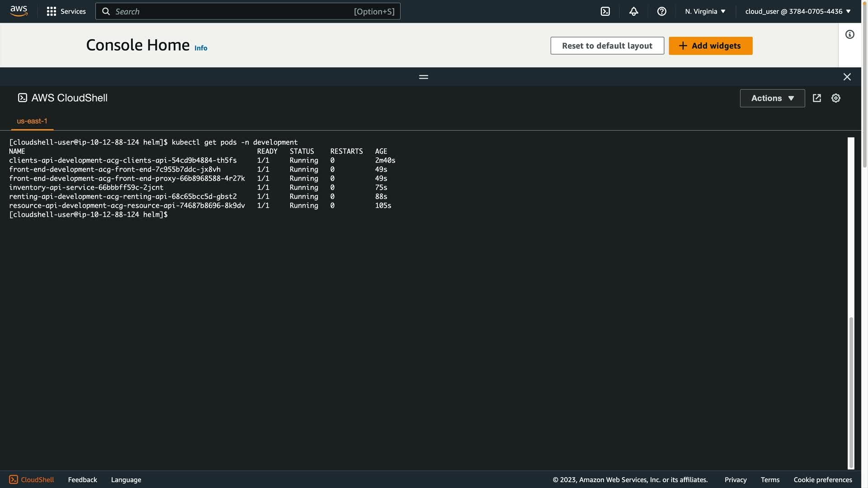Expand the N. Virginia region dropdown

click(x=705, y=11)
